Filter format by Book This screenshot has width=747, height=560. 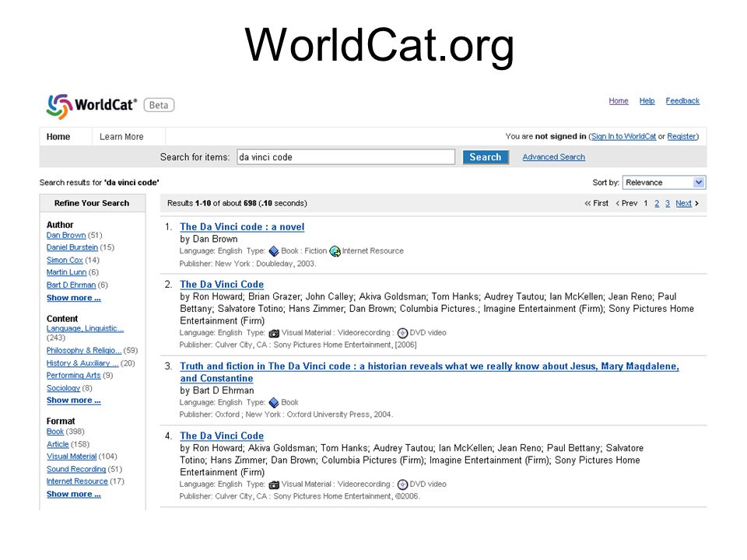click(55, 432)
